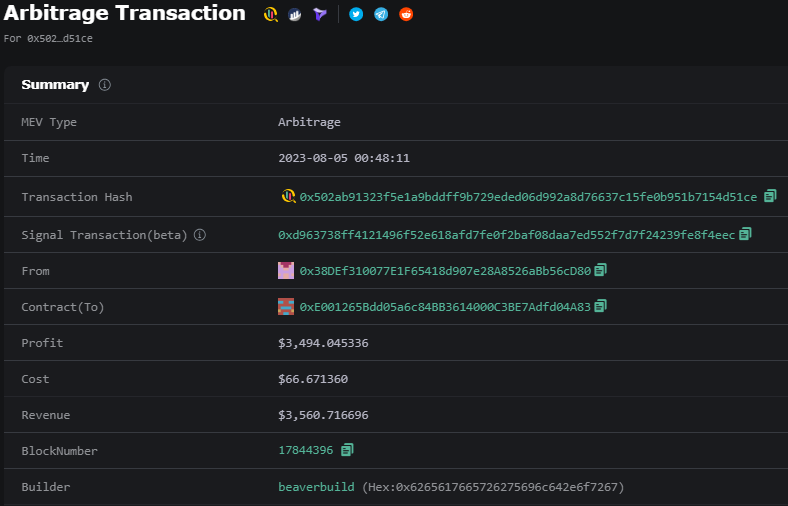Show Summary info tooltip icon
The height and width of the screenshot is (506, 788).
pos(105,85)
